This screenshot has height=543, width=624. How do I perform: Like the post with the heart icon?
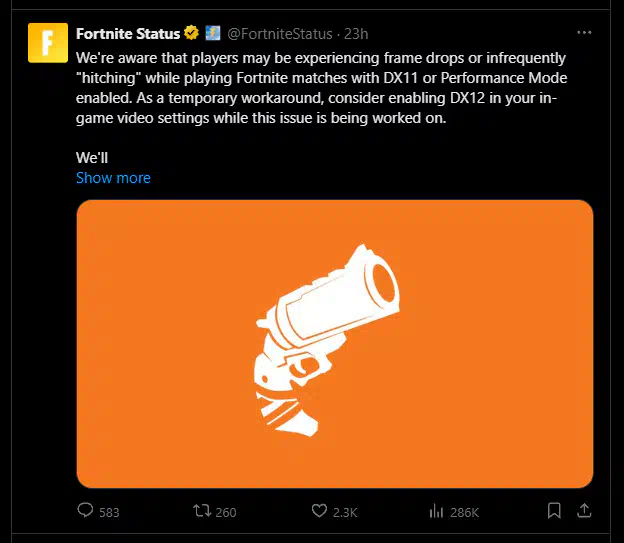pyautogui.click(x=319, y=511)
